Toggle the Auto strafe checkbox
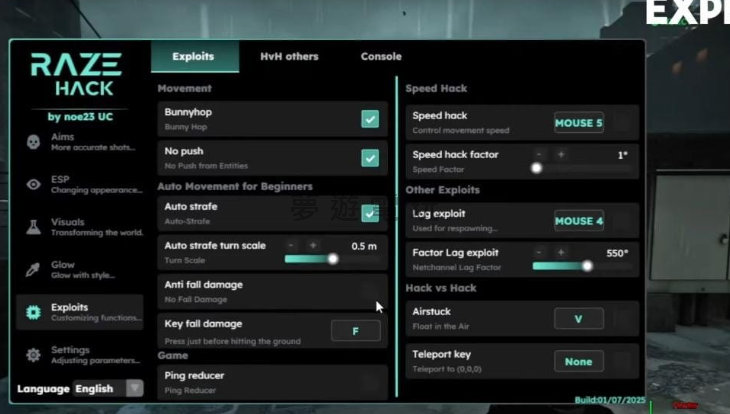This screenshot has height=414, width=730. [370, 213]
